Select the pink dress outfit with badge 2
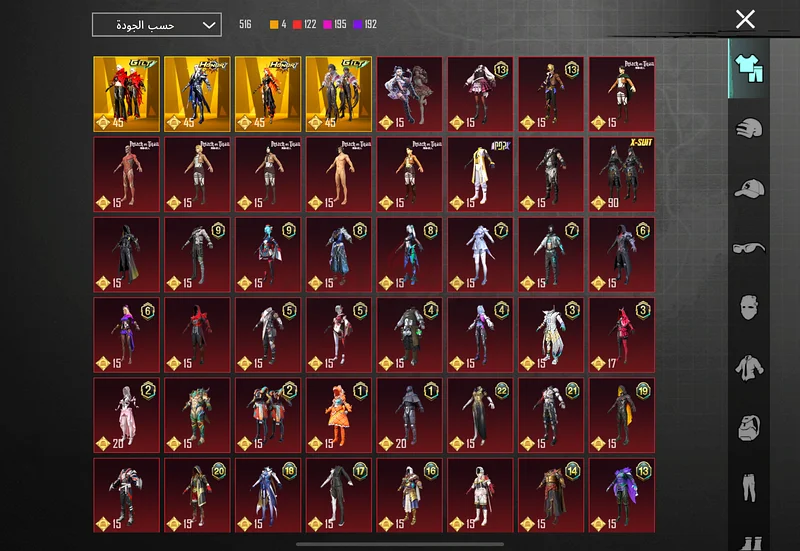The width and height of the screenshot is (800, 551). 127,415
